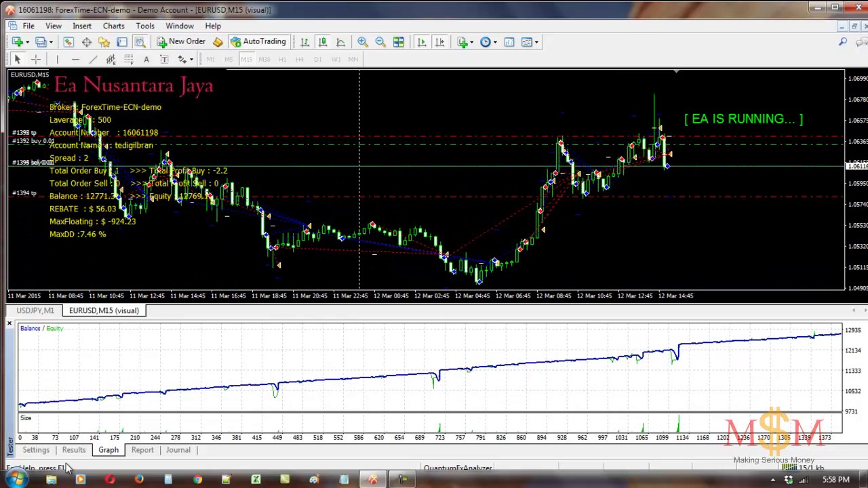
Task: Switch chart to line chart icon
Action: (x=340, y=42)
